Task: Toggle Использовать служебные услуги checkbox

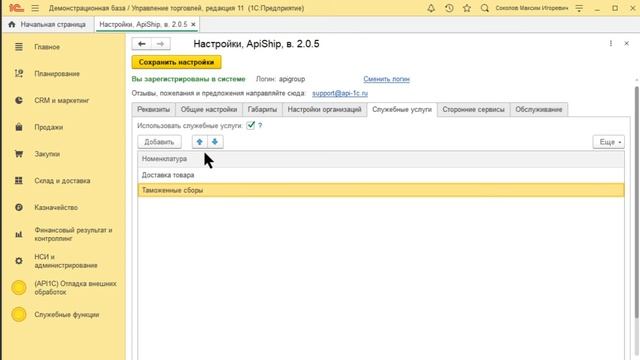Action: click(x=251, y=125)
